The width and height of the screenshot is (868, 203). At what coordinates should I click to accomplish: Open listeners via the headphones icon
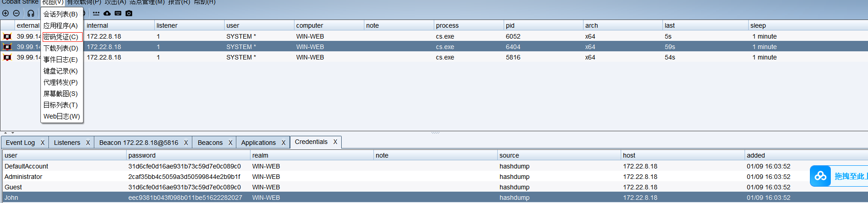tap(31, 13)
